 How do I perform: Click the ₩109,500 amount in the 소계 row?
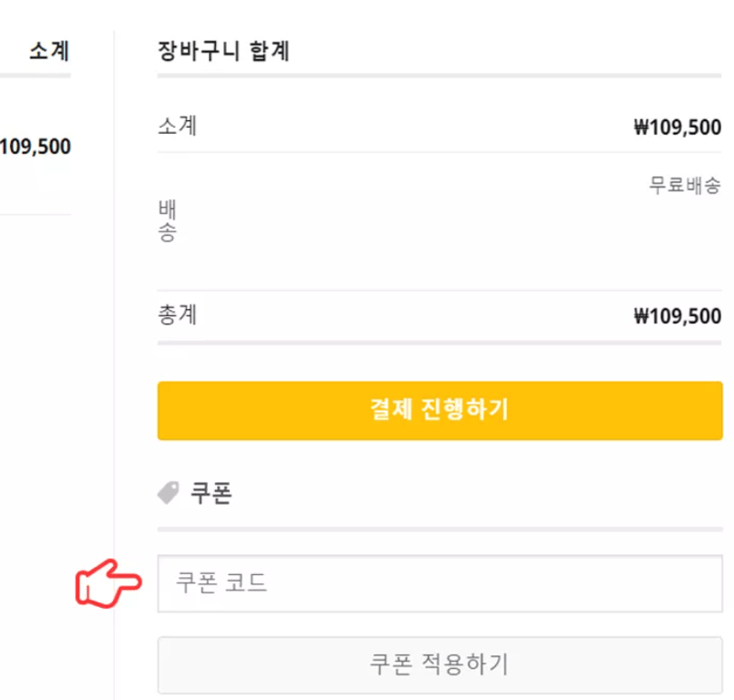point(677,128)
